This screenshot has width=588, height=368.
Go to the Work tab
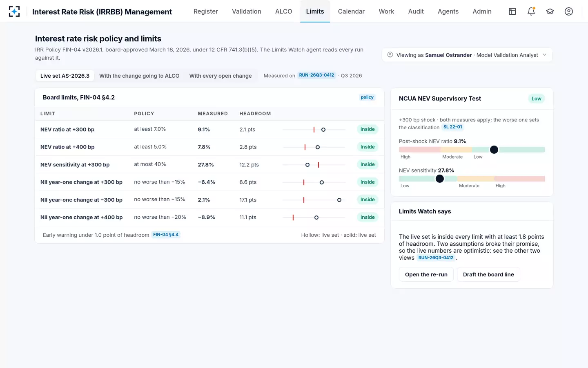pos(386,11)
